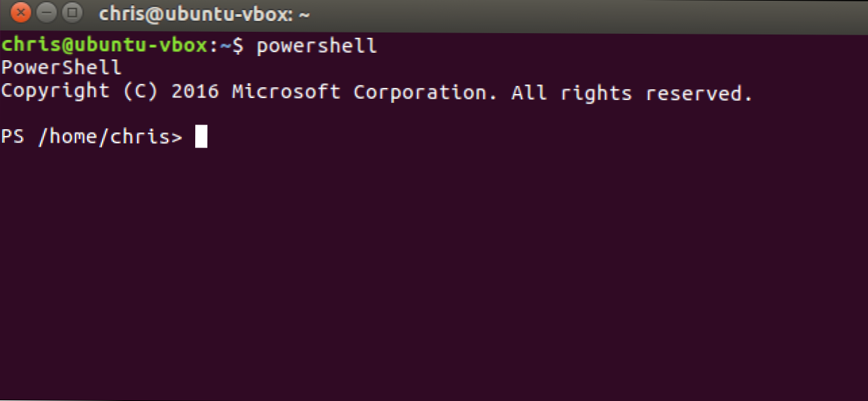Click the white block cursor
This screenshot has height=401, width=868.
[x=201, y=137]
